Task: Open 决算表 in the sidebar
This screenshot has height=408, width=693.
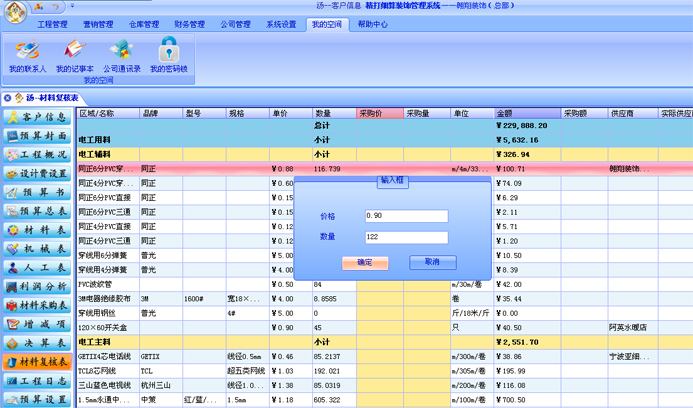Action: [x=37, y=343]
